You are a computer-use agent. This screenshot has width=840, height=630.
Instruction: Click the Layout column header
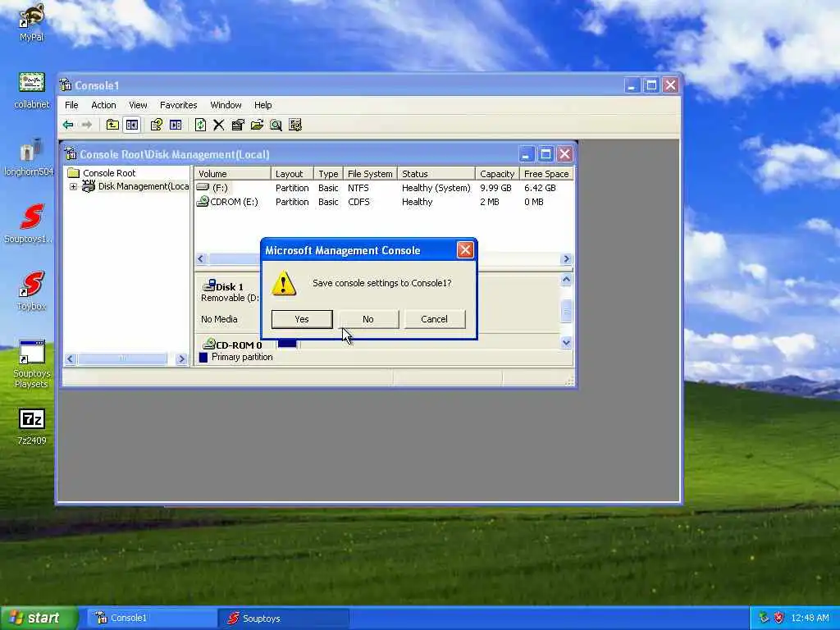tap(292, 174)
